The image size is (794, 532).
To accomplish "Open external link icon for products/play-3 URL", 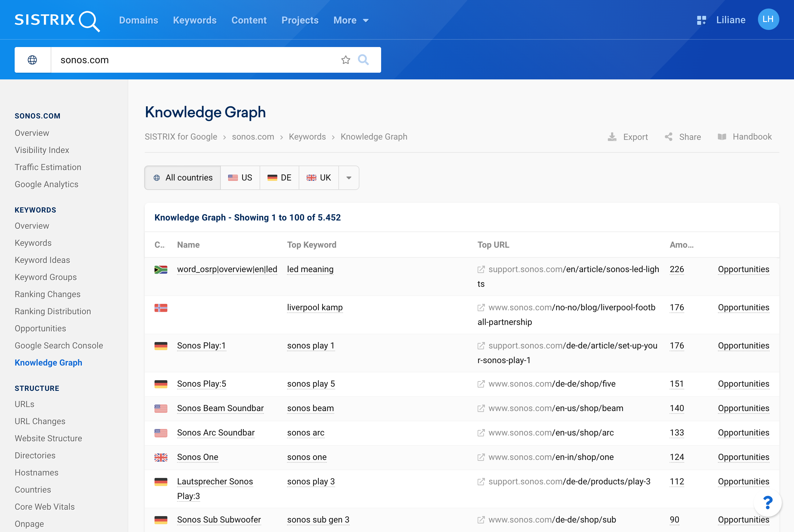I will pos(481,481).
